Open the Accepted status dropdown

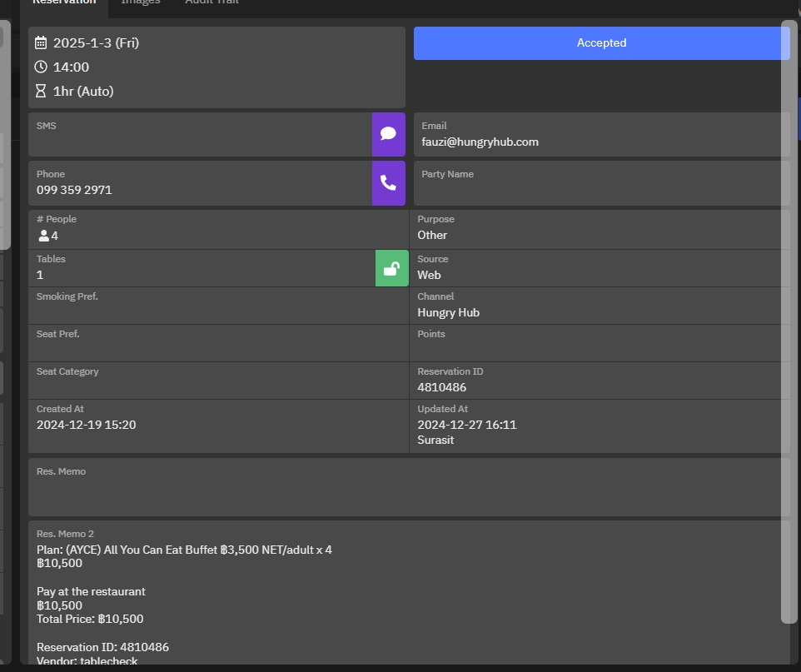(601, 43)
